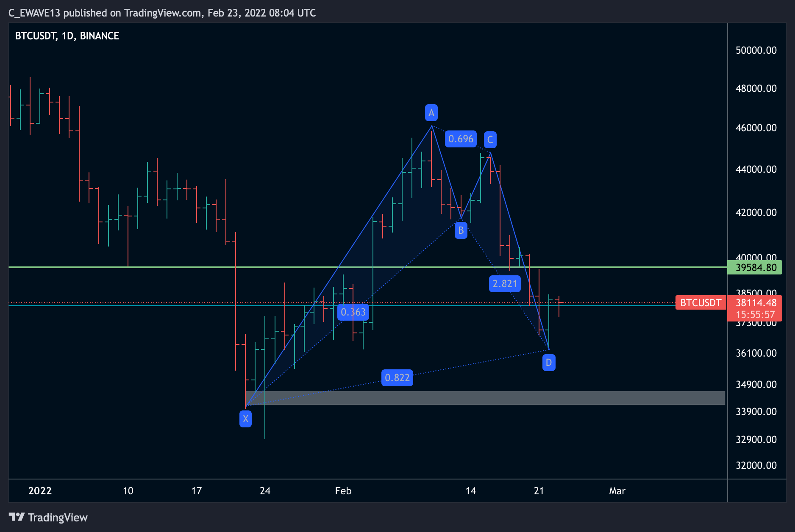Click the 44000.00 price axis label
Screen dimensions: 795x532
[756, 169]
